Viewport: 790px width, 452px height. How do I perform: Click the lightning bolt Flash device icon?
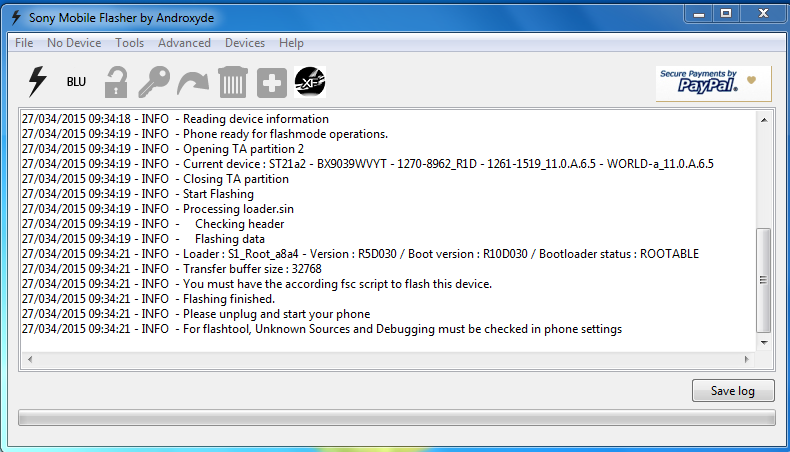[x=37, y=82]
